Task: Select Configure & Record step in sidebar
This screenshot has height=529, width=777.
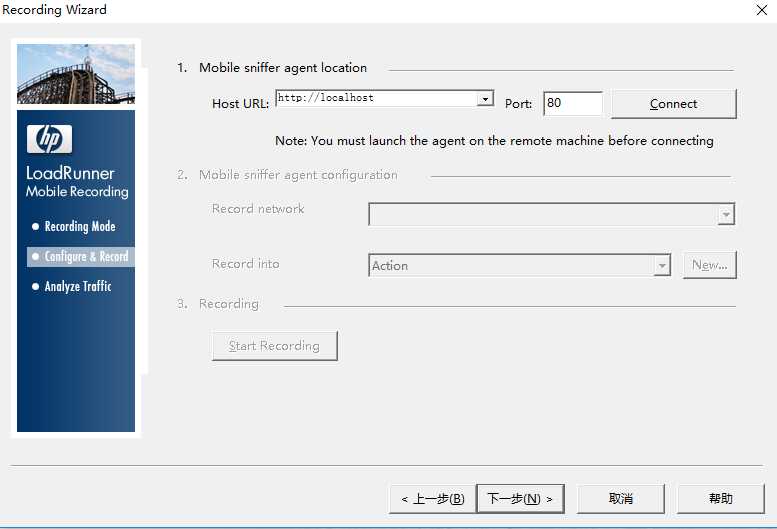Action: pos(81,257)
